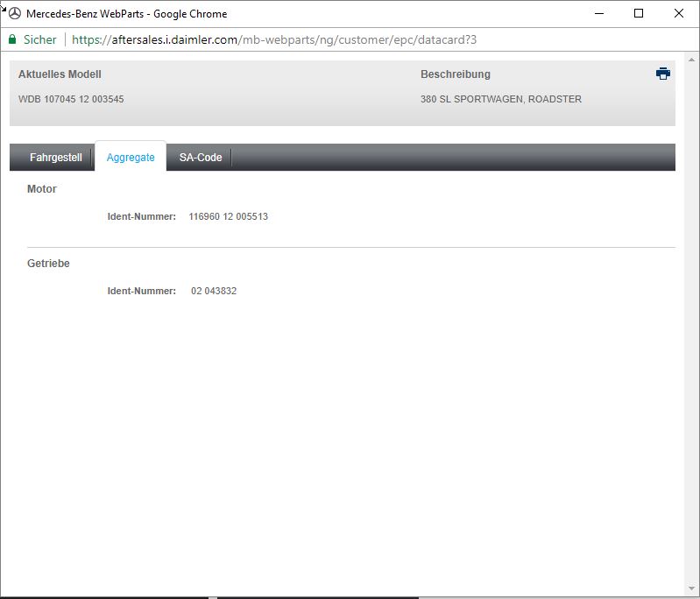The height and width of the screenshot is (599, 700).
Task: Click the printer icon to print datacard
Action: [662, 74]
